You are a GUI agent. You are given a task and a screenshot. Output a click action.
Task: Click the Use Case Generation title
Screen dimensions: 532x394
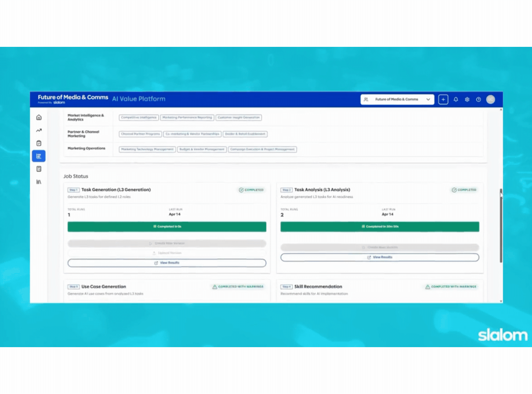pyautogui.click(x=104, y=287)
